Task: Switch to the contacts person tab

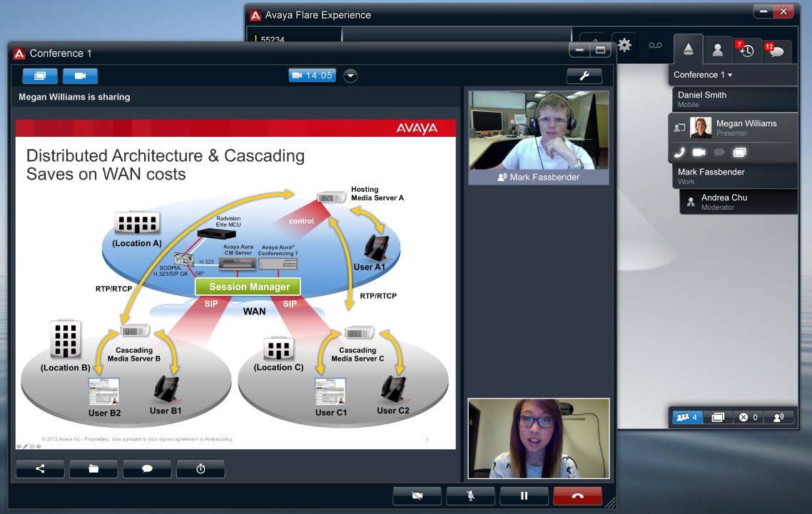Action: coord(718,50)
